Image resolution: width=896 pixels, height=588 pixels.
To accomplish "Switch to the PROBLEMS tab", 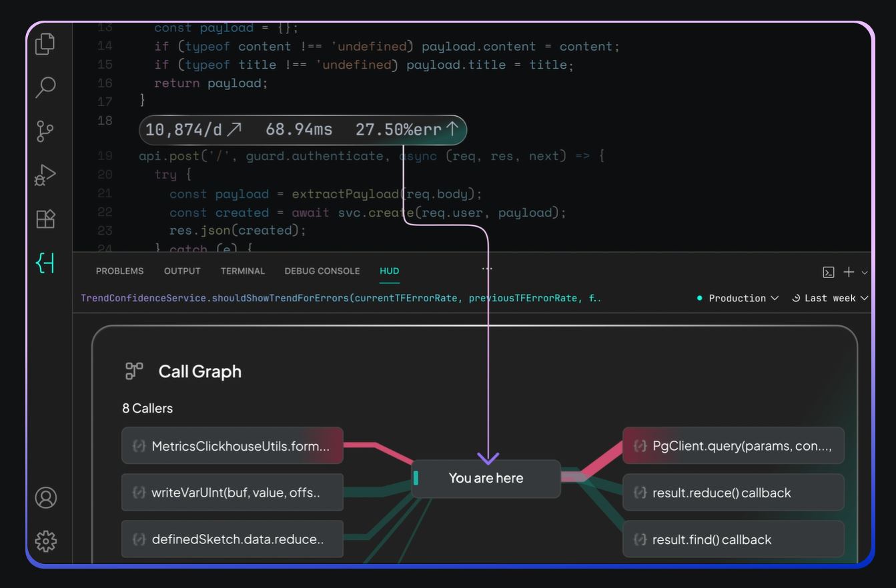I will click(119, 271).
